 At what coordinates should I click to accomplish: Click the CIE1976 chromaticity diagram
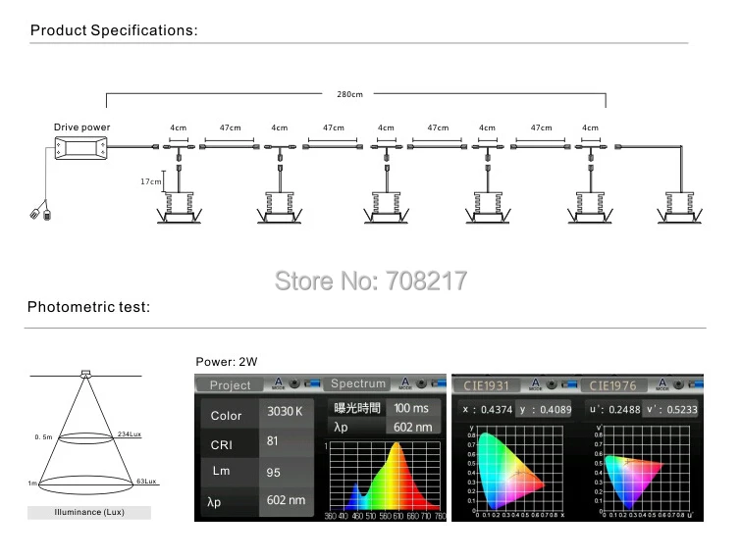coord(647,469)
